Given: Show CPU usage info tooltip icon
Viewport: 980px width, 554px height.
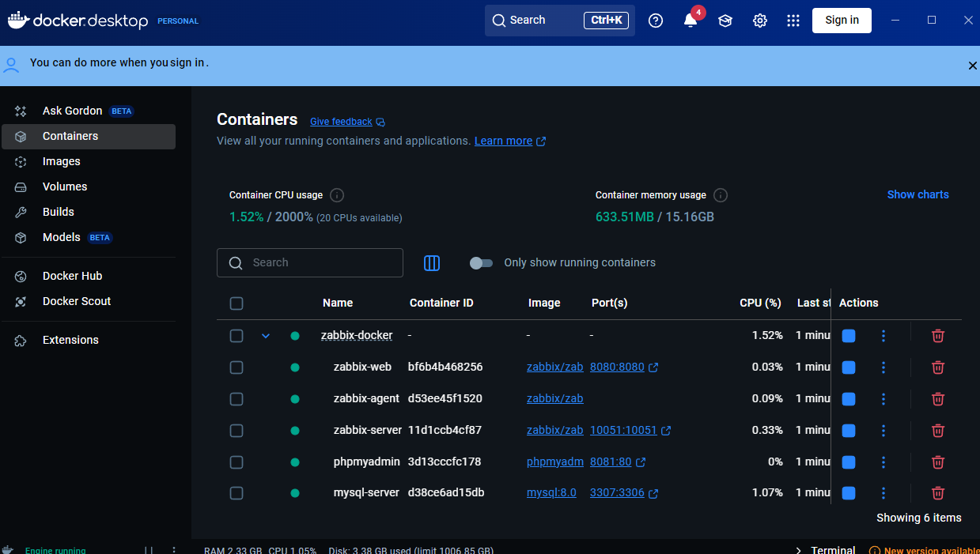Looking at the screenshot, I should pos(337,195).
